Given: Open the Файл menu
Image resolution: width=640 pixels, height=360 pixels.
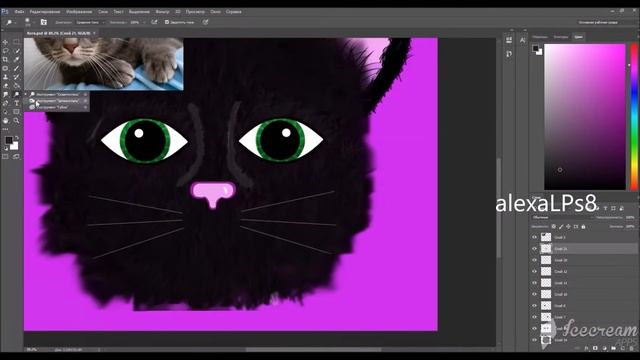Looking at the screenshot, I should pyautogui.click(x=19, y=12).
